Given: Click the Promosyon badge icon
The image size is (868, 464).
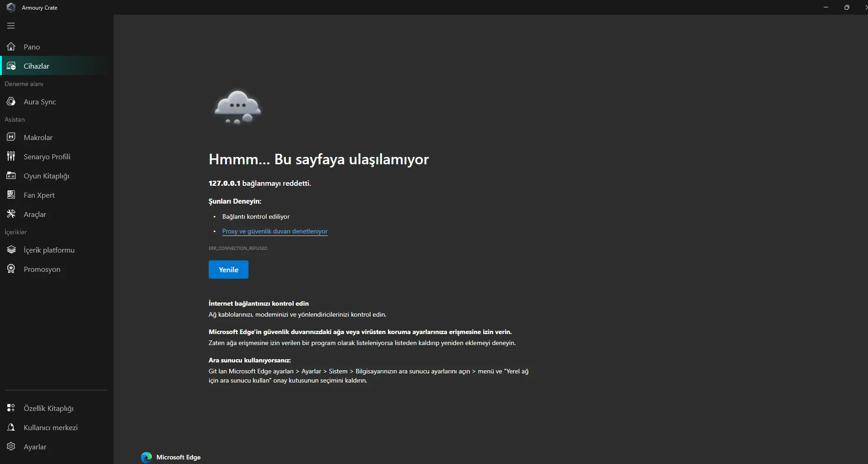Looking at the screenshot, I should coord(11,269).
